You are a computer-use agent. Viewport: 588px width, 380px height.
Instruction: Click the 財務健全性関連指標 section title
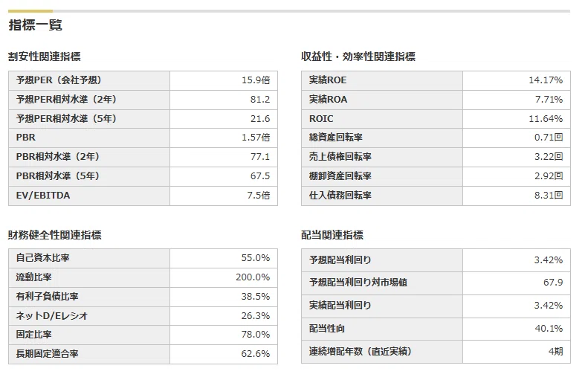(54, 235)
